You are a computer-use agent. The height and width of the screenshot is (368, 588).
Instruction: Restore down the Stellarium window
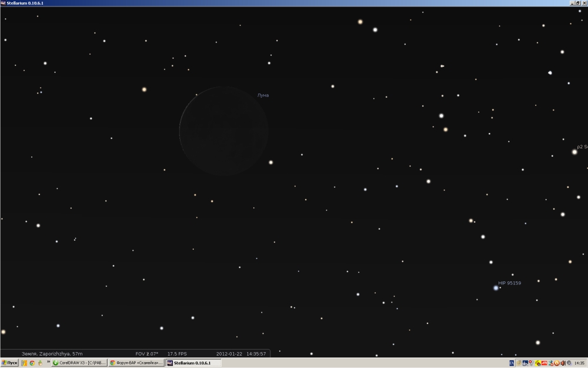577,3
